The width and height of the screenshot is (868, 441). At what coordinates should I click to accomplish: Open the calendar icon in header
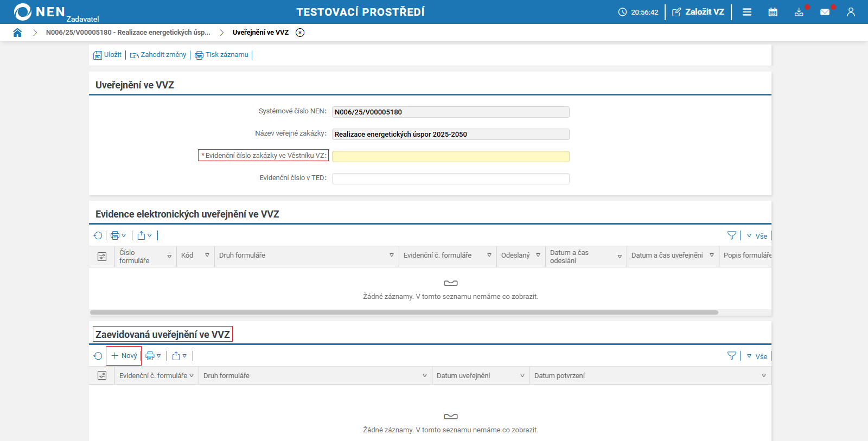(773, 12)
